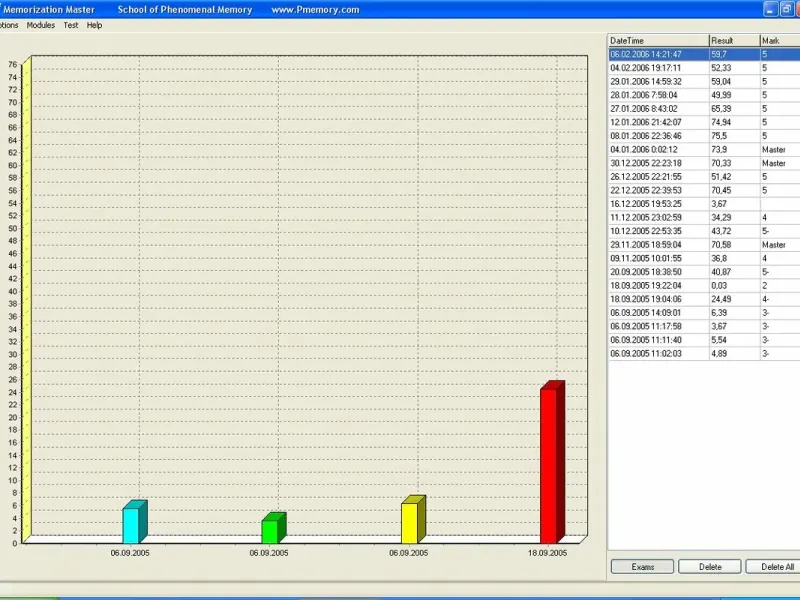
Task: Click result value 59,04
Action: click(x=721, y=82)
